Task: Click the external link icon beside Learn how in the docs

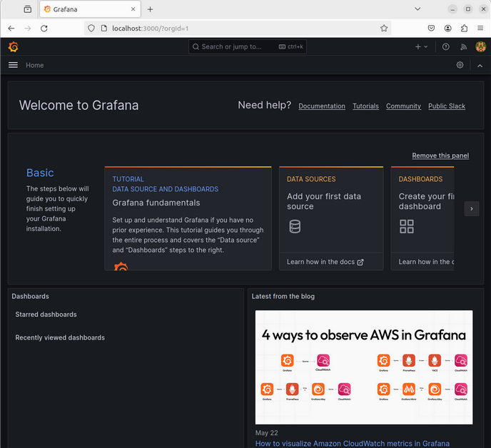Action: click(x=360, y=262)
